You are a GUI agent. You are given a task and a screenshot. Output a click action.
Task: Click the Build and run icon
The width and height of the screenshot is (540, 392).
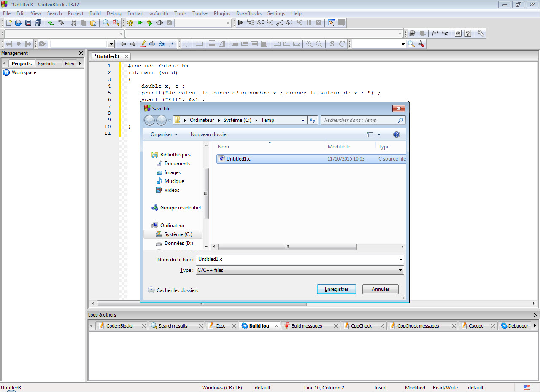[x=149, y=23]
